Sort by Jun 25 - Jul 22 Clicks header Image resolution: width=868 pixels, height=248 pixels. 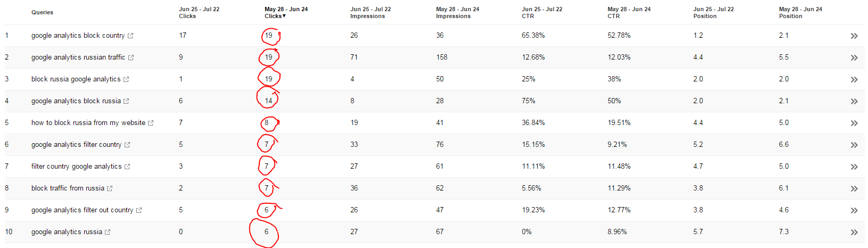[x=199, y=13]
